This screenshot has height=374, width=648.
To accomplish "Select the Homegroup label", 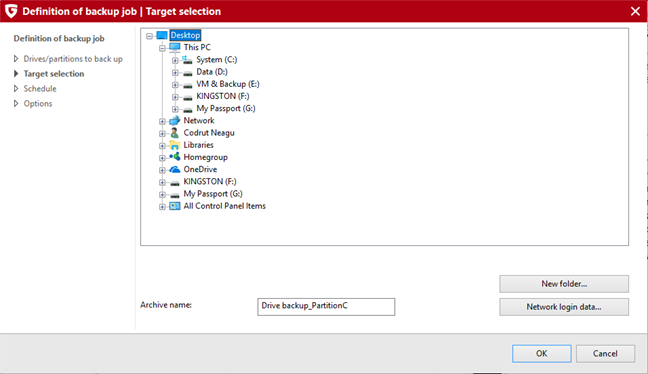I will point(205,157).
